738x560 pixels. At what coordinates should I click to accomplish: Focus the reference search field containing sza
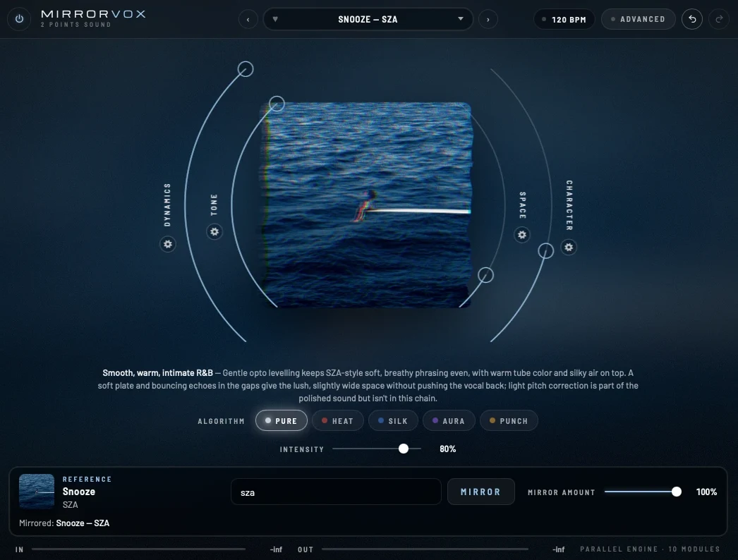click(336, 492)
